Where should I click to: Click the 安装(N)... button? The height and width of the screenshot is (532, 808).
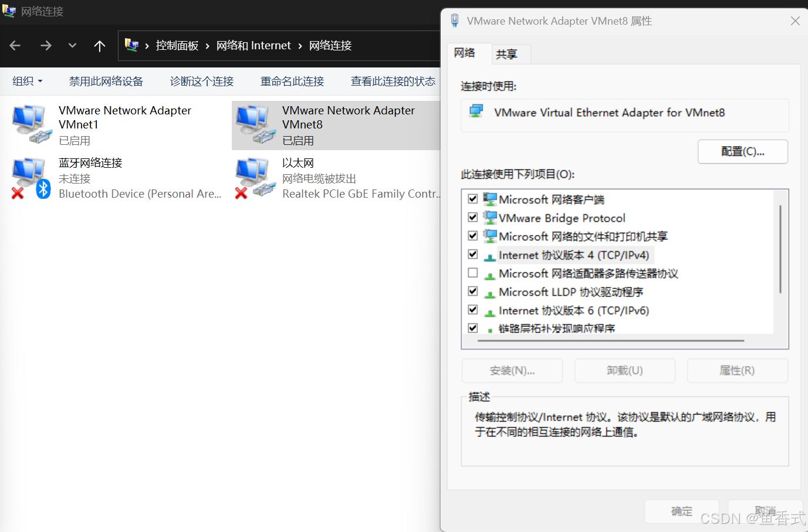tap(512, 371)
